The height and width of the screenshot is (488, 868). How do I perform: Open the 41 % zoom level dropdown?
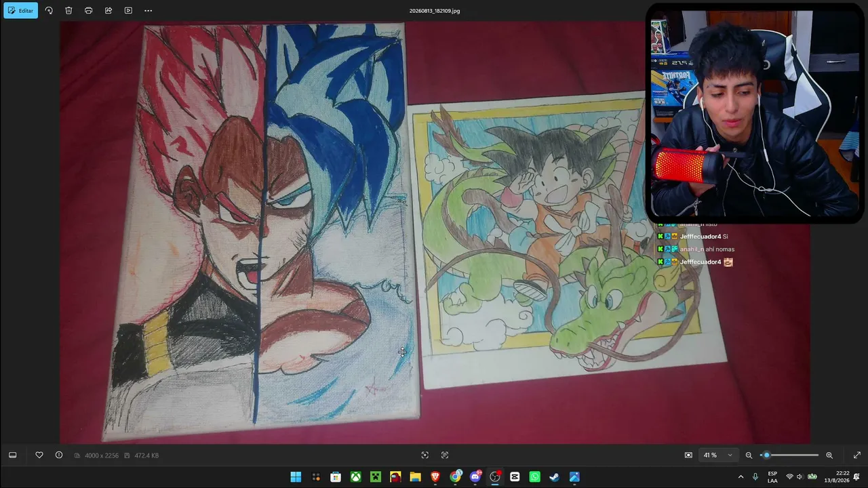pos(717,455)
